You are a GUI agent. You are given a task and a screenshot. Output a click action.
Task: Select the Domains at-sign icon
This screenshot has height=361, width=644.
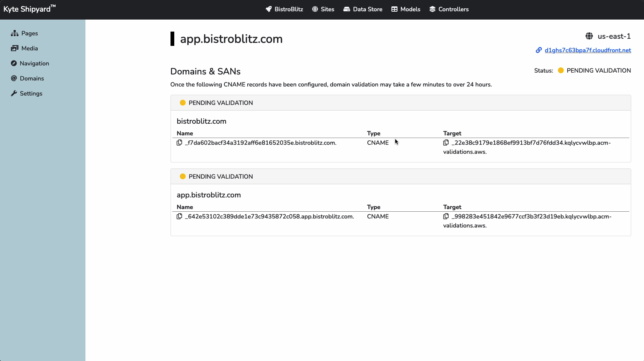pyautogui.click(x=14, y=78)
